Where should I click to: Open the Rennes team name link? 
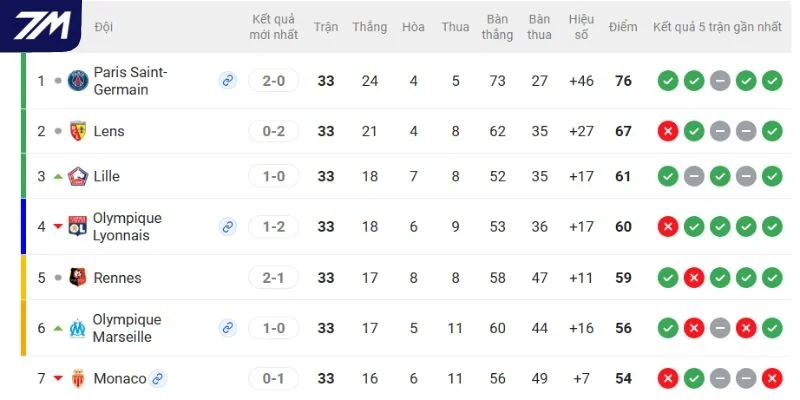coord(117,278)
